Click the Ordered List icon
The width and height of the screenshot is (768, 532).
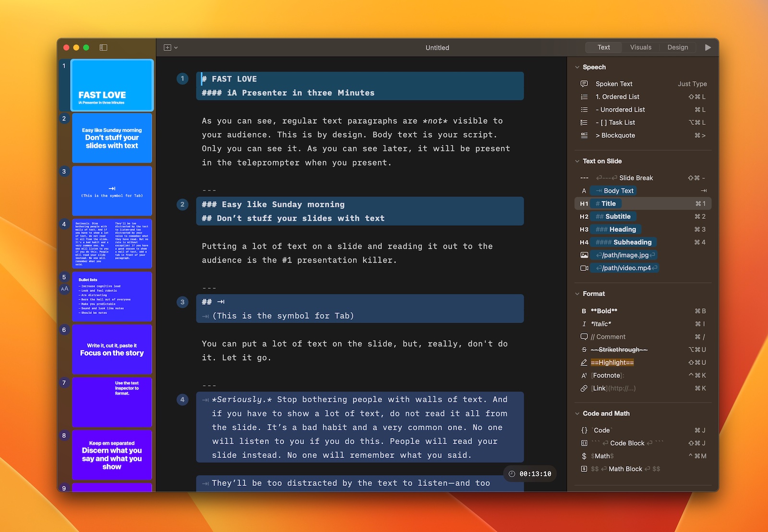click(x=584, y=97)
